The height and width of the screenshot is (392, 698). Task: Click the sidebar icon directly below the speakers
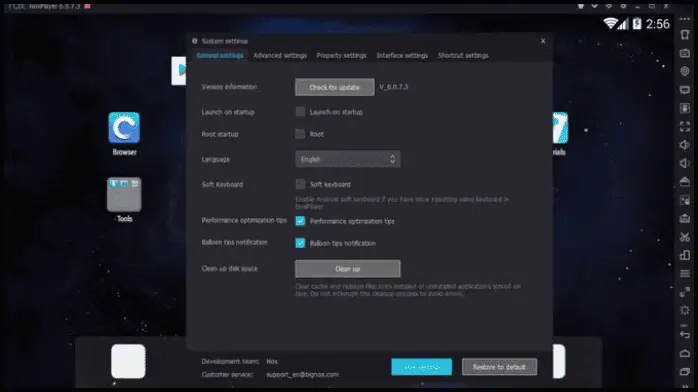coord(685,182)
